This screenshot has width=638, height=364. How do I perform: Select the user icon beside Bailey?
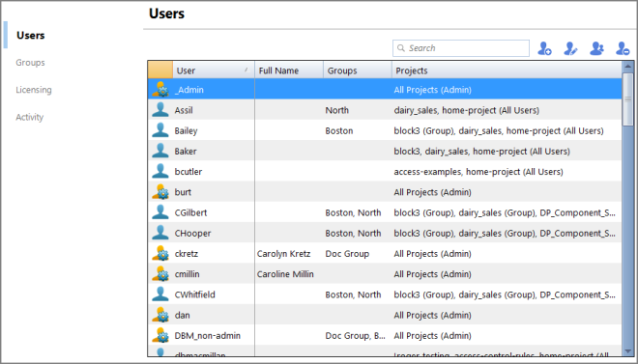(160, 130)
